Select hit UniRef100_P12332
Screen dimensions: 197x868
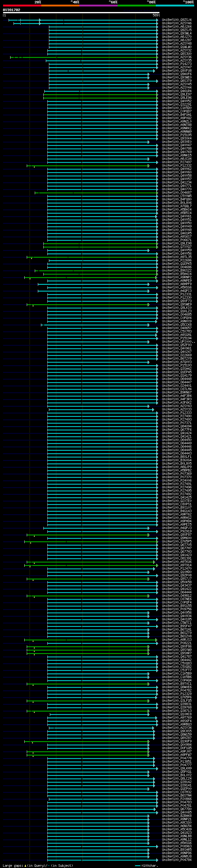pos(177,166)
